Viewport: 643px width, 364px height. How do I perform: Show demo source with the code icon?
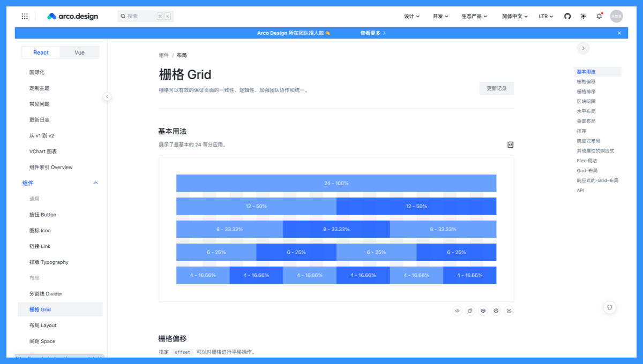click(x=457, y=310)
